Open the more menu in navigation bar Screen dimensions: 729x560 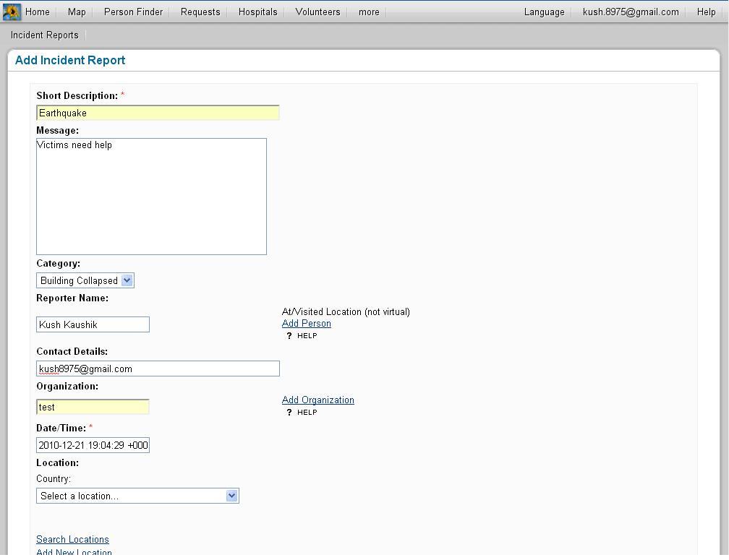pos(369,12)
